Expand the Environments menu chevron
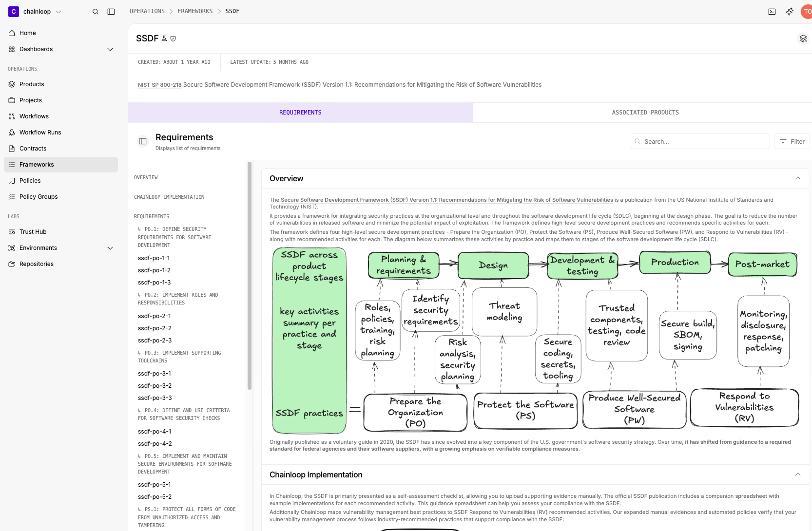Viewport: 812px width, 531px height. (x=110, y=248)
